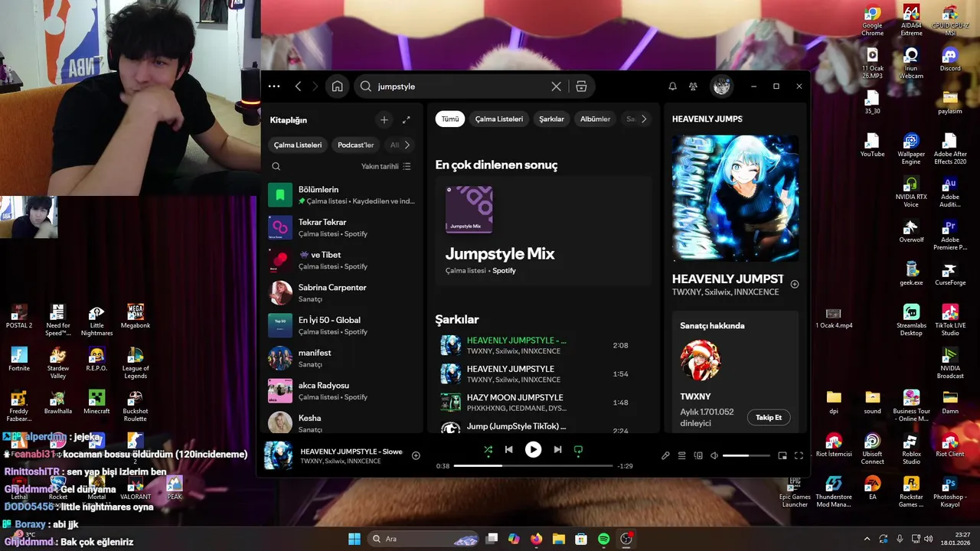Show hidden system tray icons

pos(867,539)
